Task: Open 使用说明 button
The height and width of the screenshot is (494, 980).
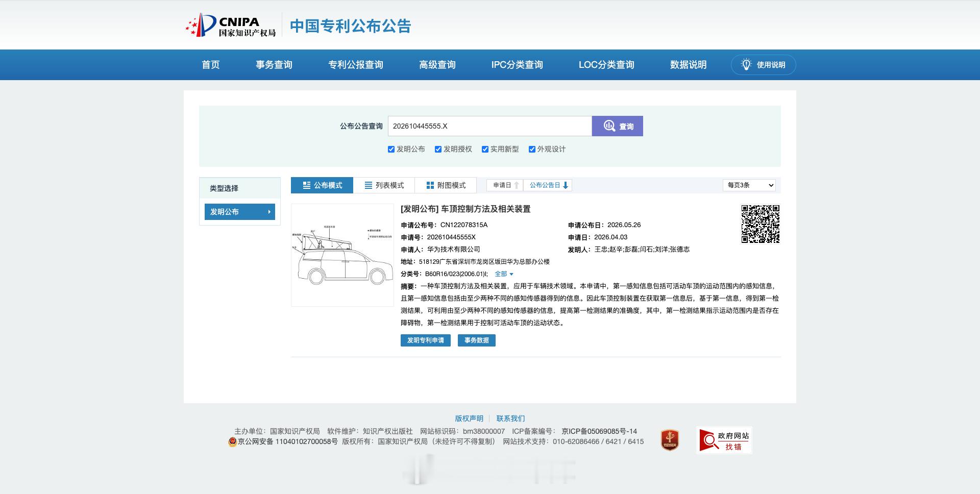Action: click(x=764, y=65)
